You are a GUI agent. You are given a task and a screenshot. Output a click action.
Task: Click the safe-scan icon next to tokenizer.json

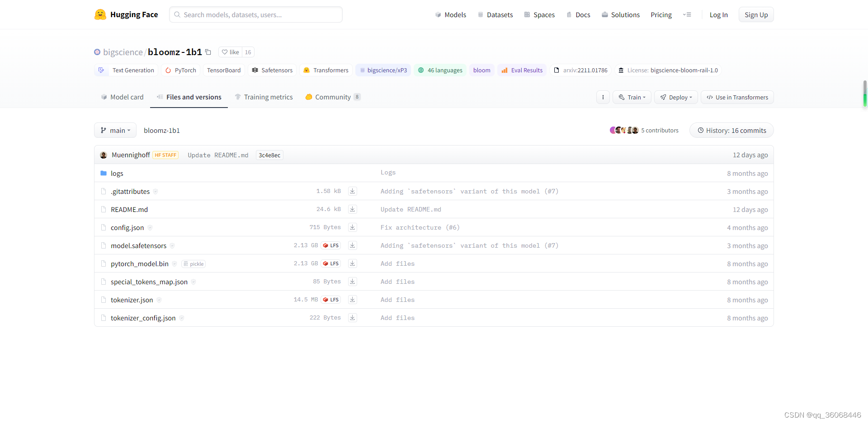pyautogui.click(x=159, y=300)
